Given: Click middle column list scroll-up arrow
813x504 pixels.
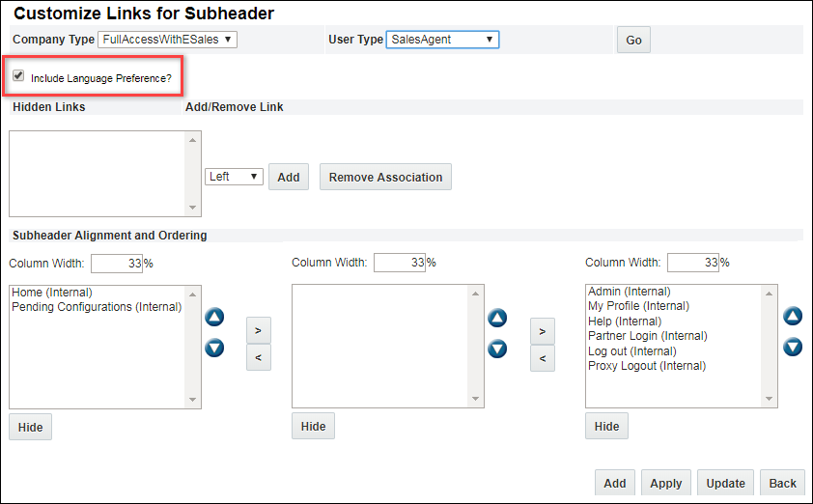Looking at the screenshot, I should (475, 294).
